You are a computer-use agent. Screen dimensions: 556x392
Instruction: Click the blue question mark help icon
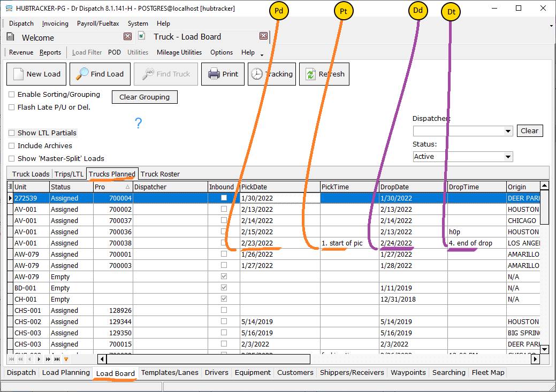point(138,124)
